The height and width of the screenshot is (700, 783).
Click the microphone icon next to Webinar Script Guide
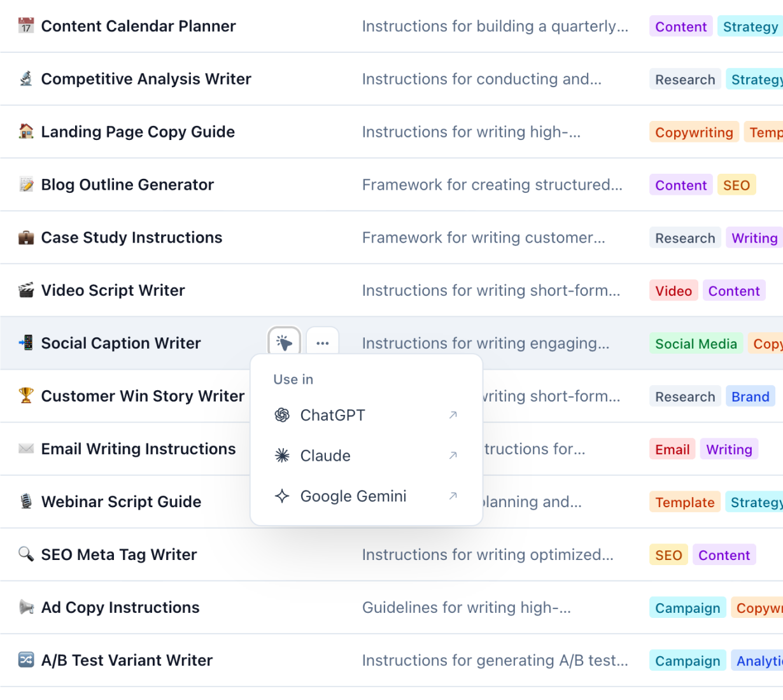click(x=25, y=501)
